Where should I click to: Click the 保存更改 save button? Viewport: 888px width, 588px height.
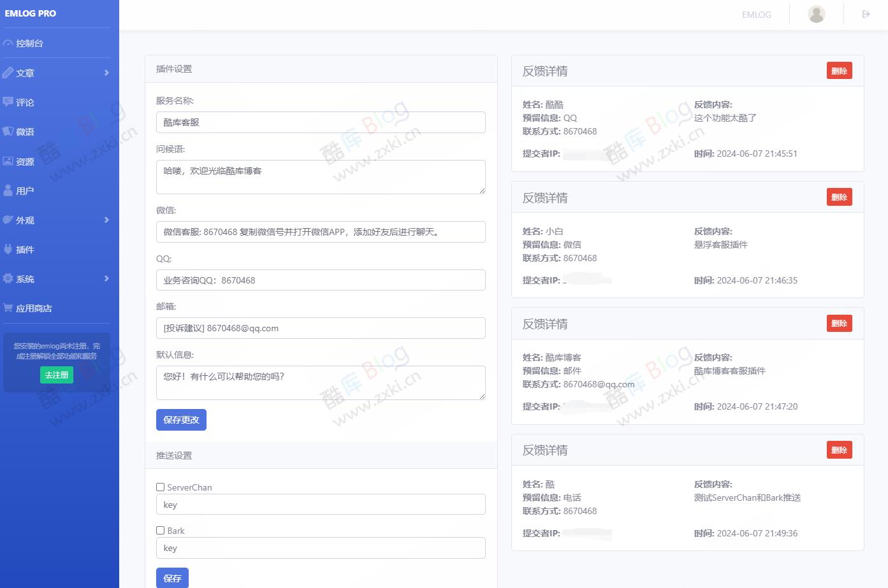coord(181,419)
